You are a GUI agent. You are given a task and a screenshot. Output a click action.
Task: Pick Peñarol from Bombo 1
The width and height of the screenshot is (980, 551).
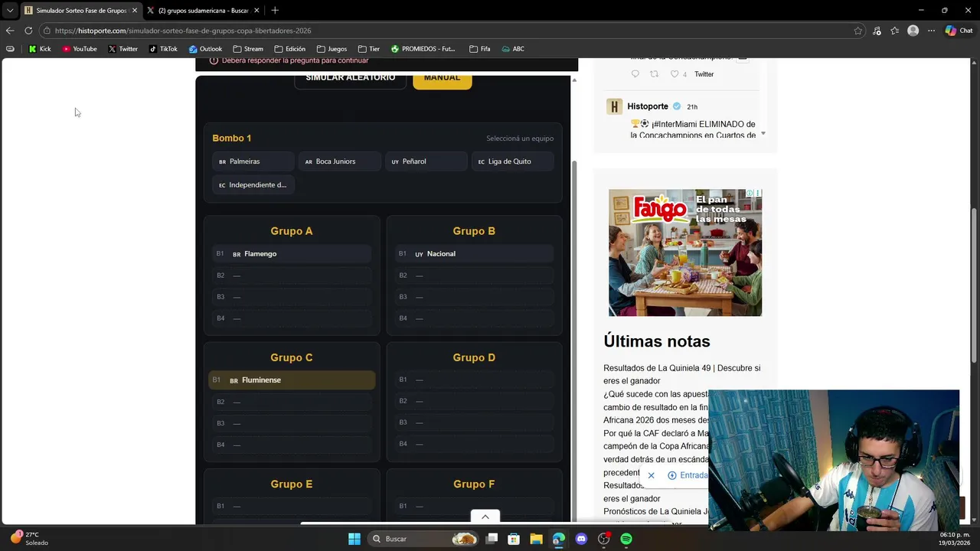(426, 161)
